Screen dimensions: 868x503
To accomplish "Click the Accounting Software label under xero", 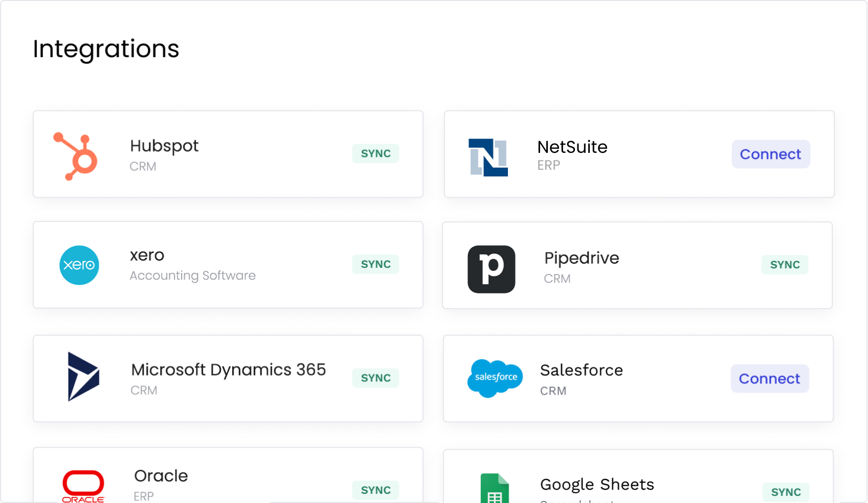I will click(193, 276).
